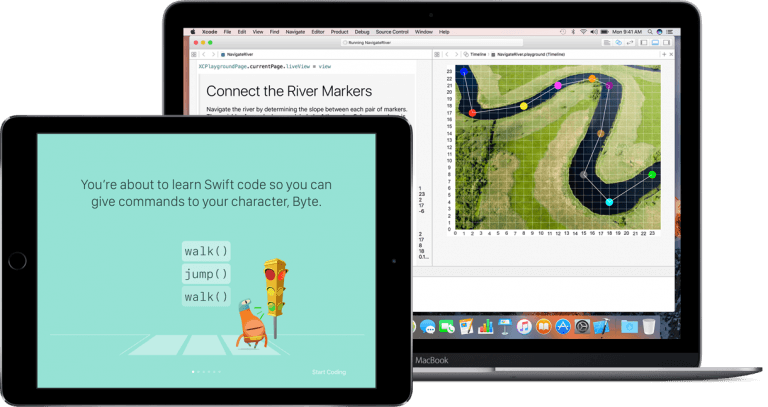The width and height of the screenshot is (768, 407).
Task: Launch FaceTime from the Dock
Action: coord(446,326)
